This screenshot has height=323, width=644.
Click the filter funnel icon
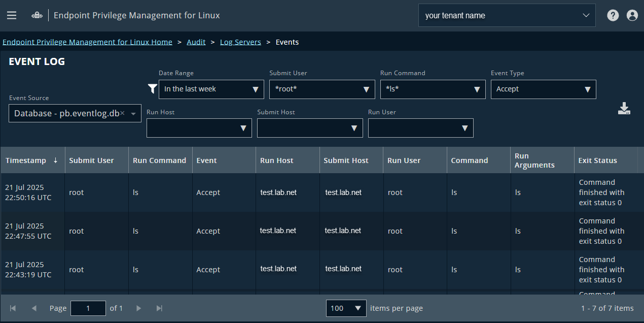coord(153,89)
